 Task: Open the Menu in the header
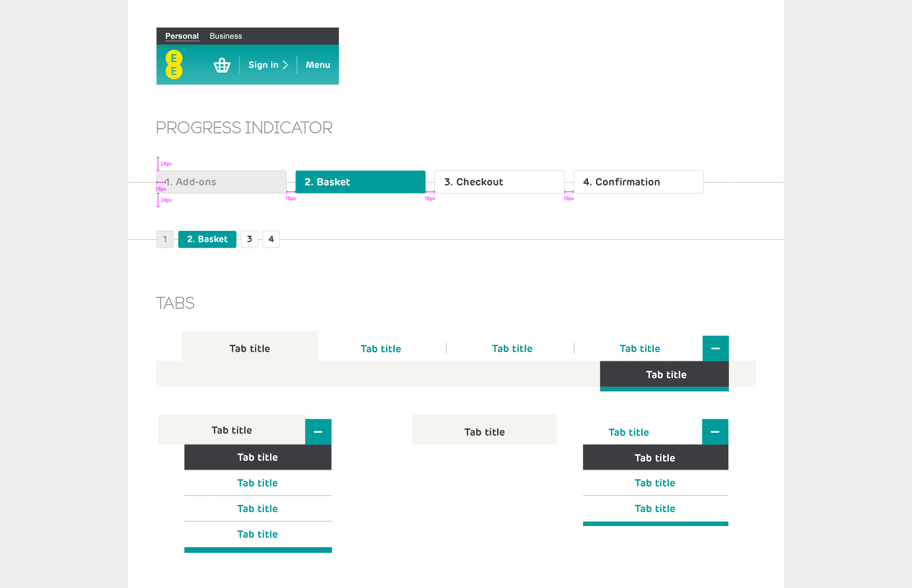[x=318, y=65]
